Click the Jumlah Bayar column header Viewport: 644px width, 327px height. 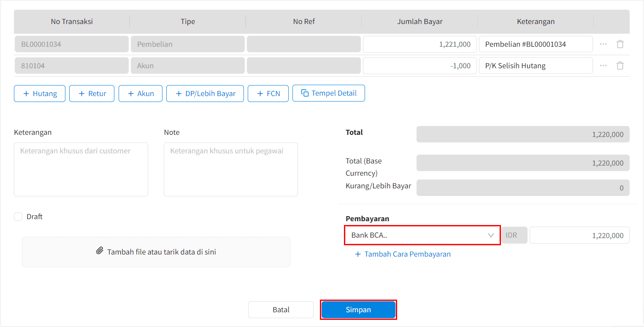click(420, 21)
